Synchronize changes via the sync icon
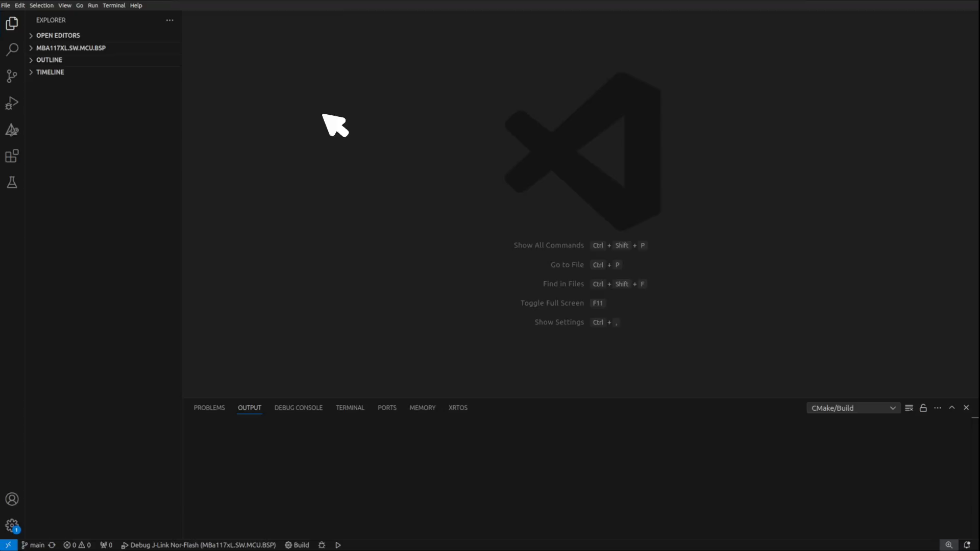The image size is (980, 551). (x=52, y=545)
